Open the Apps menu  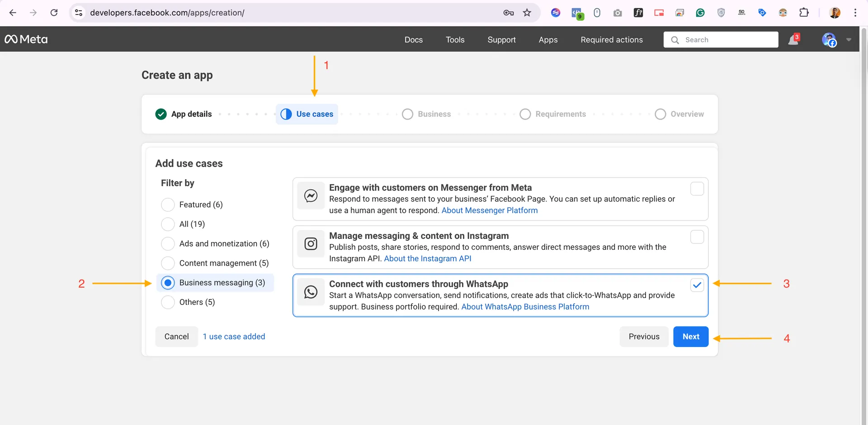point(548,40)
